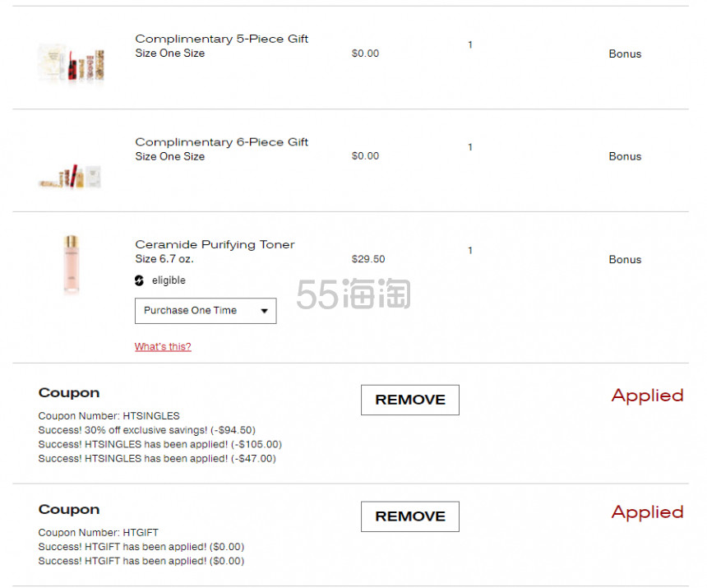This screenshot has height=588, width=707.
Task: Click the Ceramide Purifying Toner product image
Action: (x=72, y=265)
